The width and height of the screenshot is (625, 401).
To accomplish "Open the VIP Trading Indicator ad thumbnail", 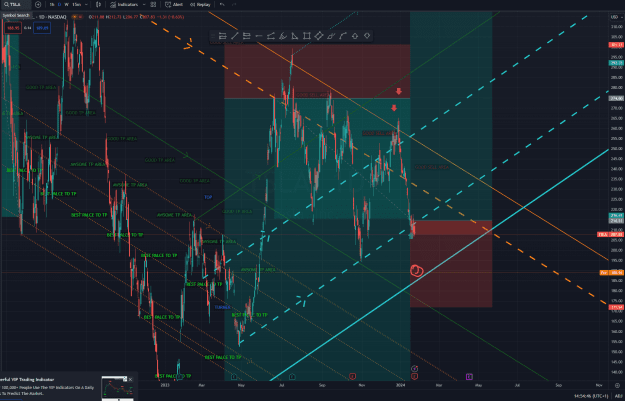I will pyautogui.click(x=117, y=388).
